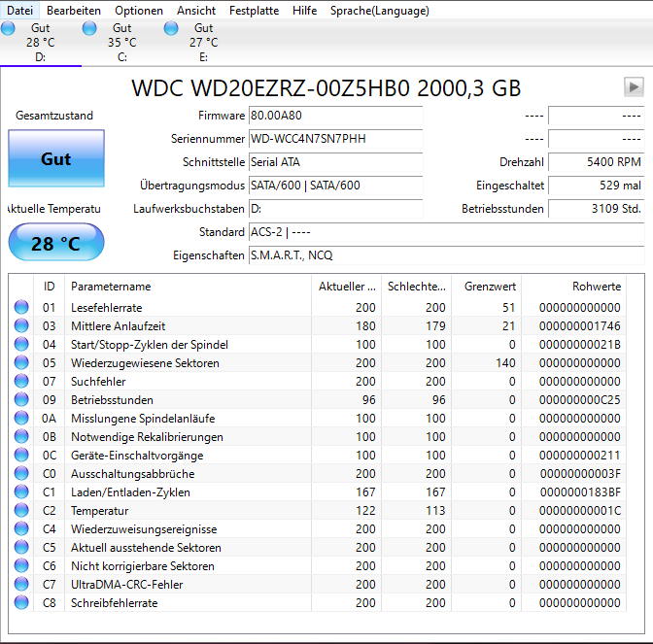This screenshot has width=653, height=644.
Task: Click the Standard field ACS-2
Action: tap(446, 232)
